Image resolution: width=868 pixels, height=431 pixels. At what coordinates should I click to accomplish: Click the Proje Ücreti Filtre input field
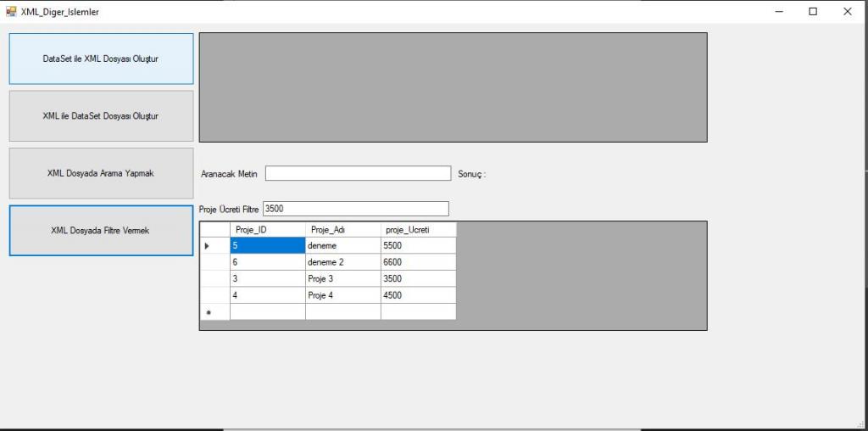(356, 209)
